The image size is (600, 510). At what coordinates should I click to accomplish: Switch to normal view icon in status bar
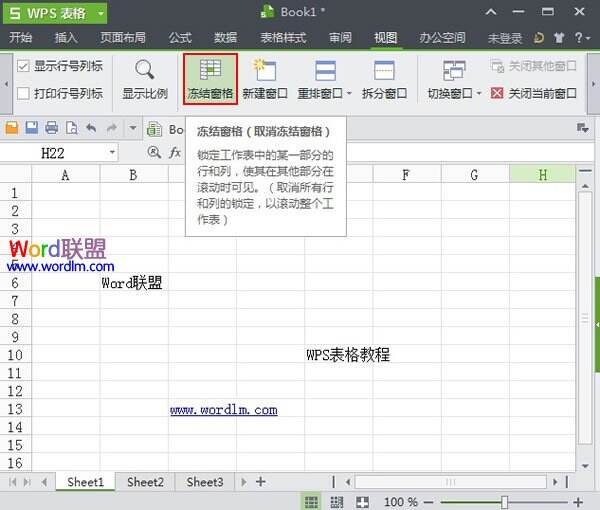(311, 501)
